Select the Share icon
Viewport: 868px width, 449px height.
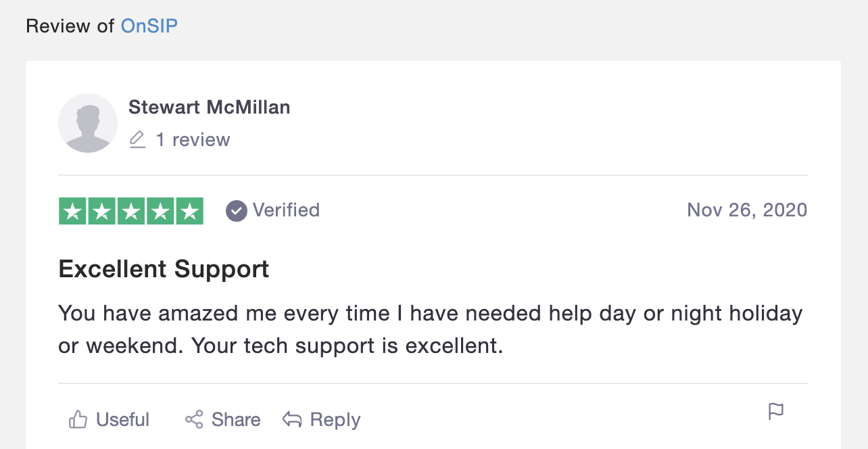[x=196, y=419]
